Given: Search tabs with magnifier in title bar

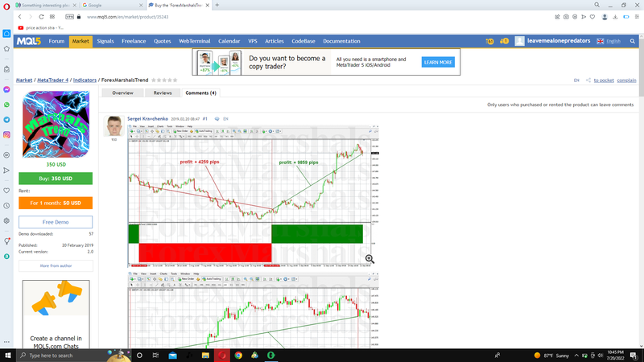Looking at the screenshot, I should [597, 5].
